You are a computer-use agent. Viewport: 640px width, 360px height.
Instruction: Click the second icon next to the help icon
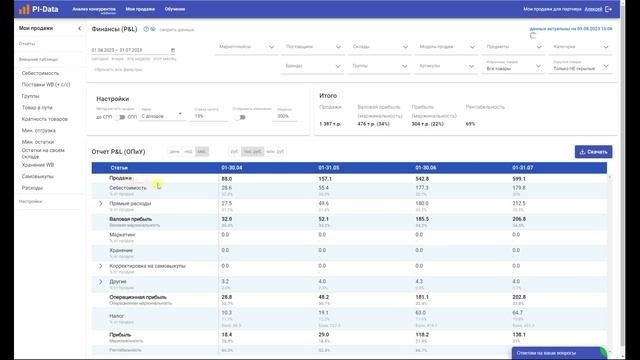[x=153, y=29]
